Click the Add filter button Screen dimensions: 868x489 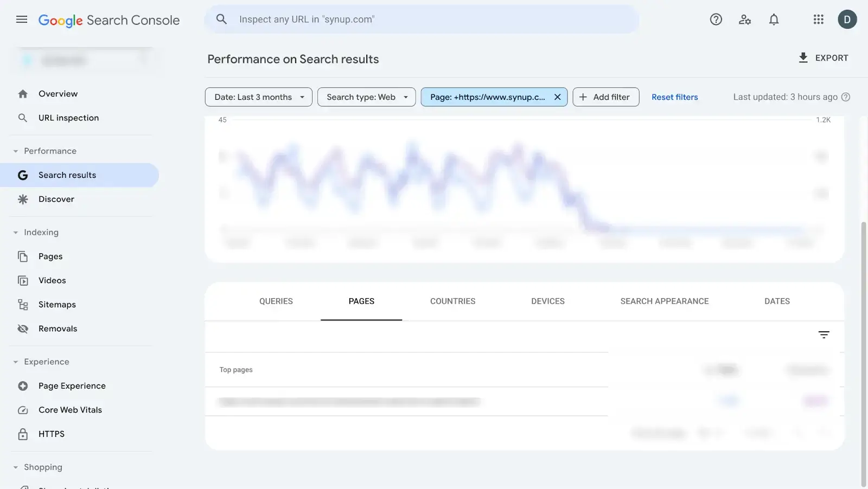click(x=605, y=97)
